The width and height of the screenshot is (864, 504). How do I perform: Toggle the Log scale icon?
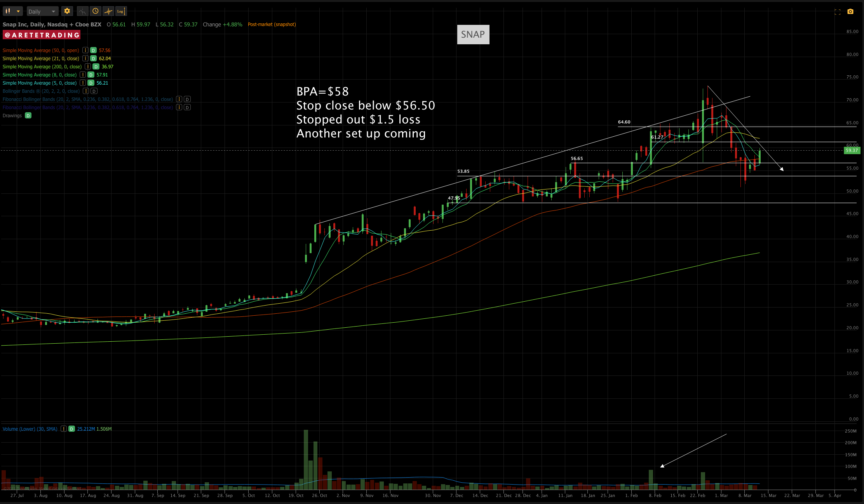tap(121, 11)
